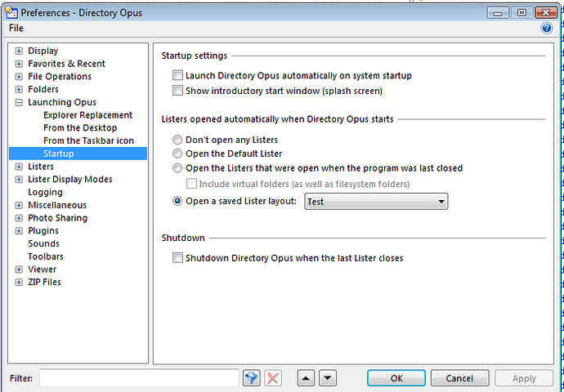Screen dimensions: 564x392
Task: Select the Viewer category label
Action: pyautogui.click(x=42, y=269)
